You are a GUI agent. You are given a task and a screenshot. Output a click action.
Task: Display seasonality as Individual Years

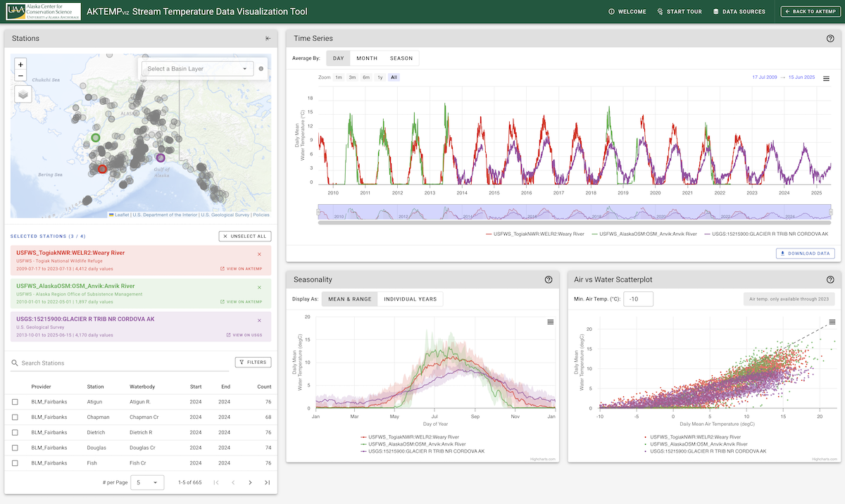pyautogui.click(x=411, y=299)
